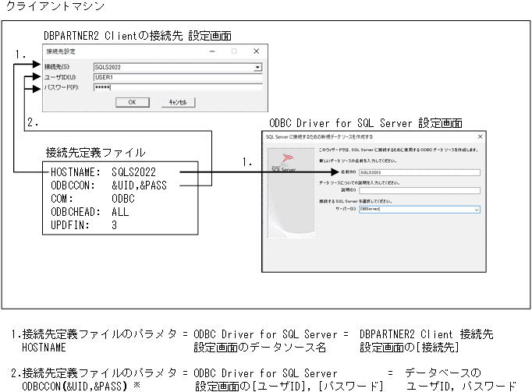Select the 'ODBCCON: &UID,&PASS' line
The width and height of the screenshot is (532, 392).
click(x=109, y=185)
